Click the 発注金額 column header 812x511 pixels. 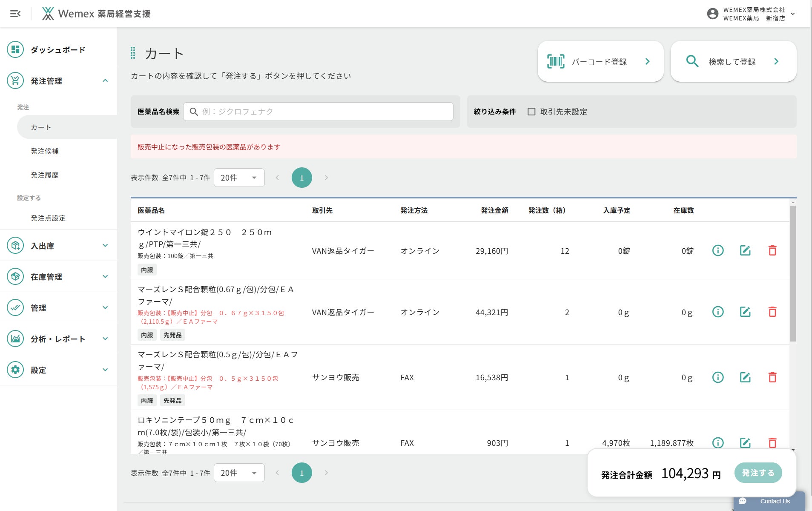[x=494, y=210]
